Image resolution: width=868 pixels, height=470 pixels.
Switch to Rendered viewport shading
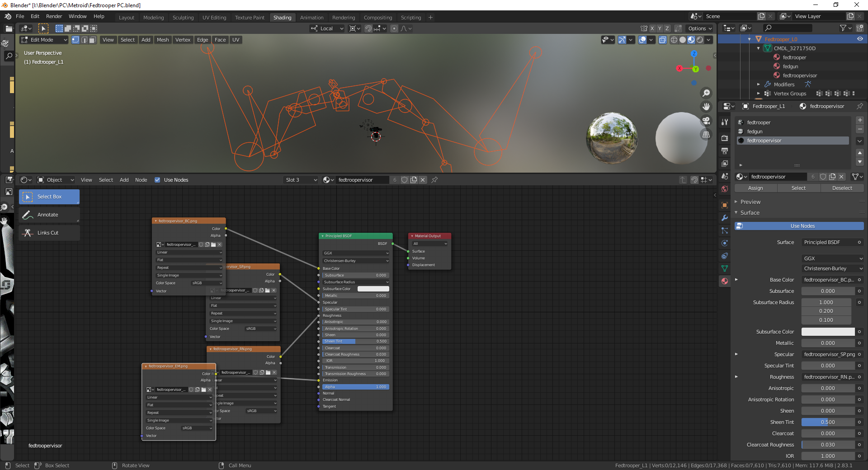700,40
